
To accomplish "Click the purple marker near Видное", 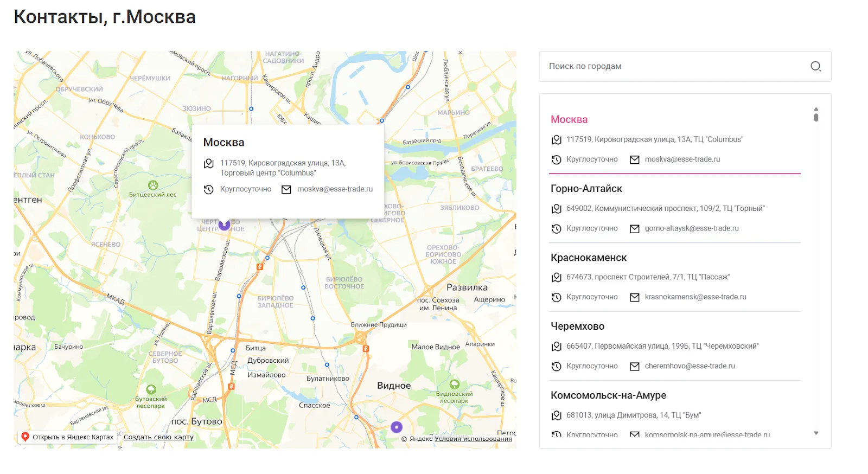I will [x=397, y=427].
